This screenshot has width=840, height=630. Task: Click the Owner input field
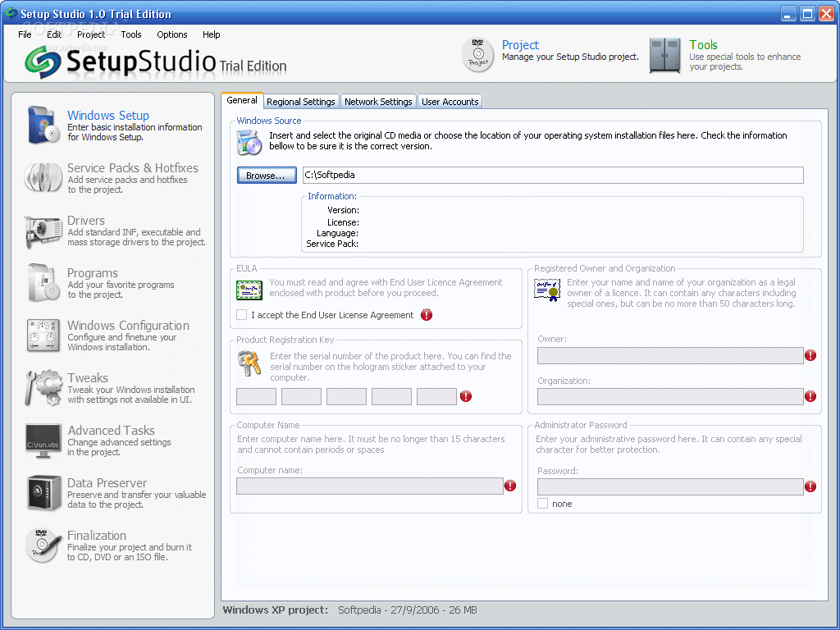(x=670, y=355)
